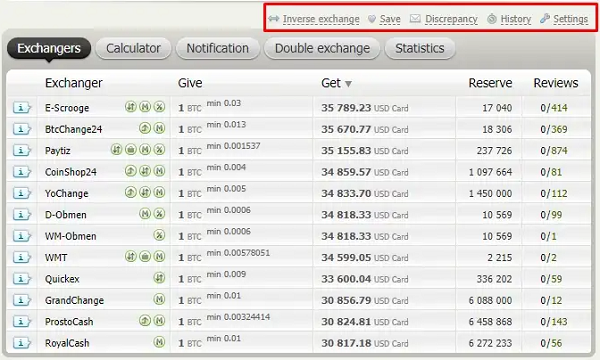Click the M badge on RoyalCash row
The width and height of the screenshot is (600, 360).
[x=159, y=342]
